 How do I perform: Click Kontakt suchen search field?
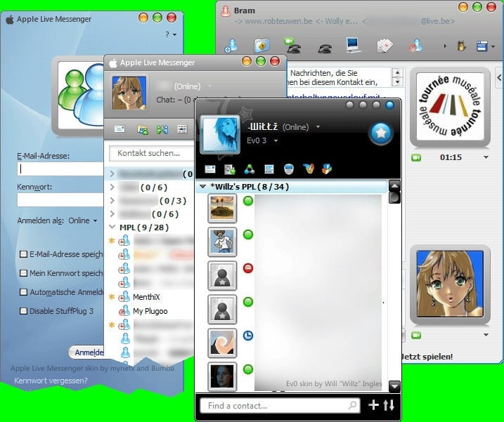[x=151, y=153]
